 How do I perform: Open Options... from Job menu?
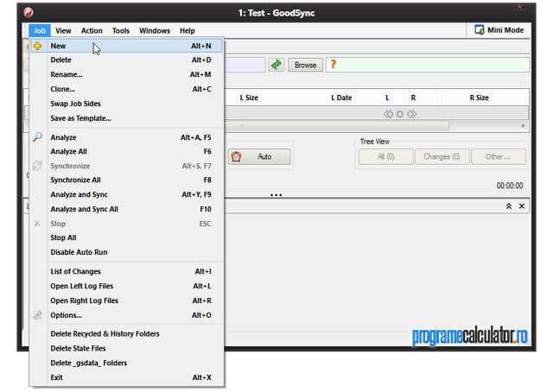point(126,315)
